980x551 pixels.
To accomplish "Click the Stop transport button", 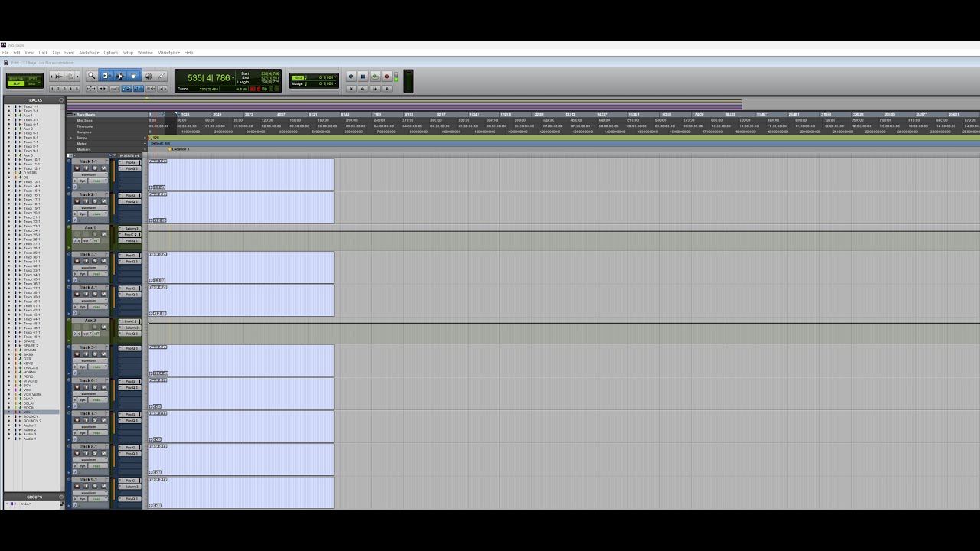I will [x=363, y=77].
